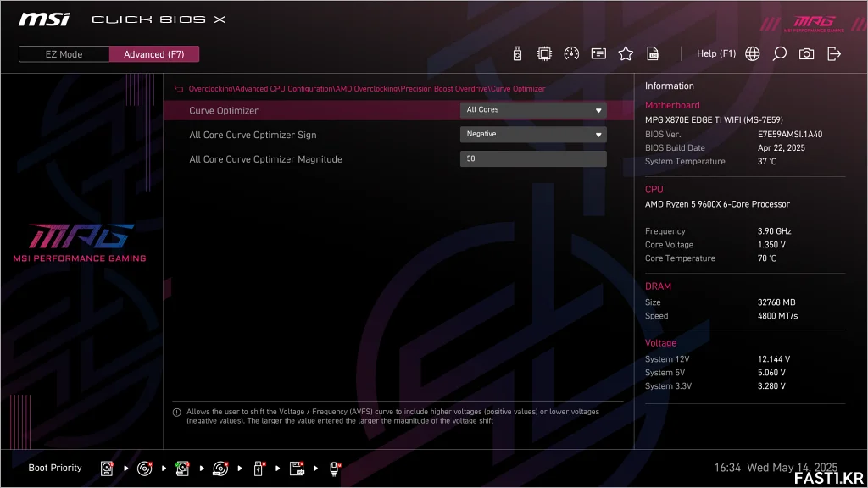The width and height of the screenshot is (868, 488).
Task: Click the 70 °C core temperature value
Action: coord(766,258)
